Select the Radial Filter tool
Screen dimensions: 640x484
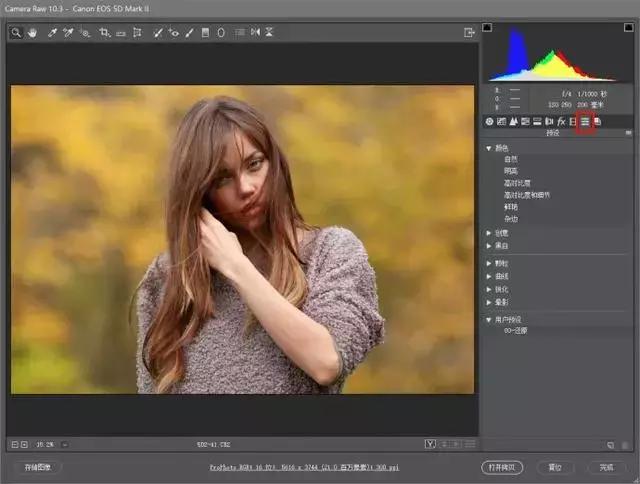point(221,33)
